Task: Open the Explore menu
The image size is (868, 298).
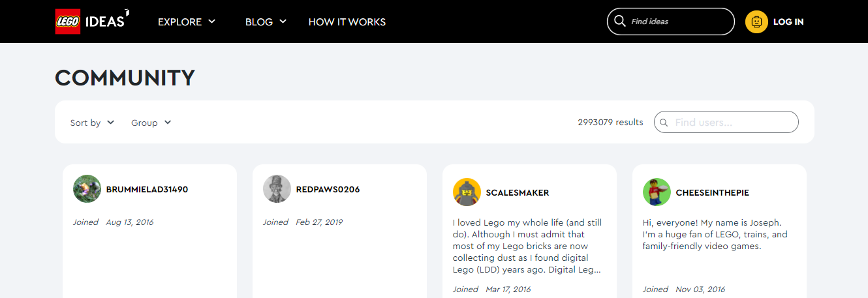Action: point(187,22)
